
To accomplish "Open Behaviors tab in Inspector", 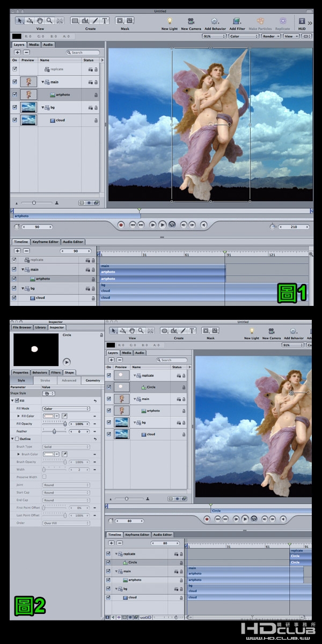I will pos(39,372).
